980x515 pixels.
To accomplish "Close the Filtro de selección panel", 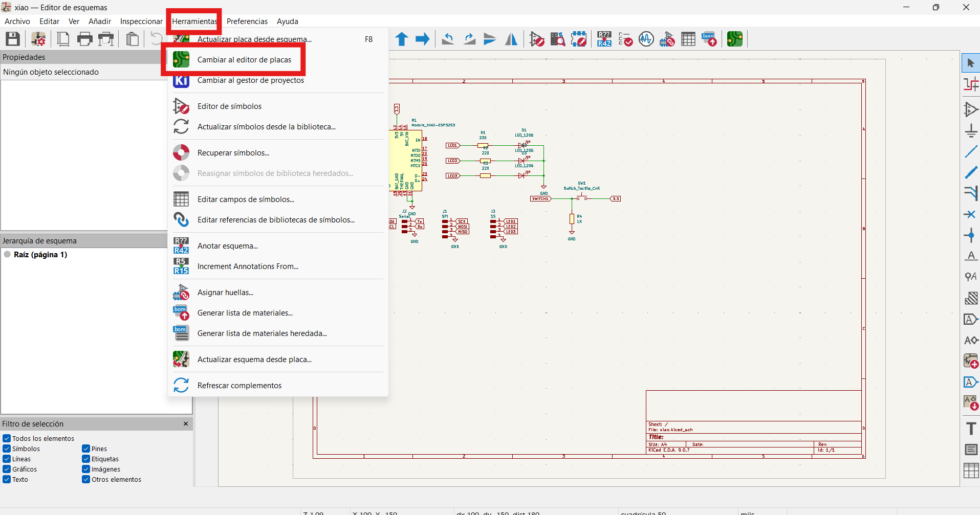I will [186, 423].
